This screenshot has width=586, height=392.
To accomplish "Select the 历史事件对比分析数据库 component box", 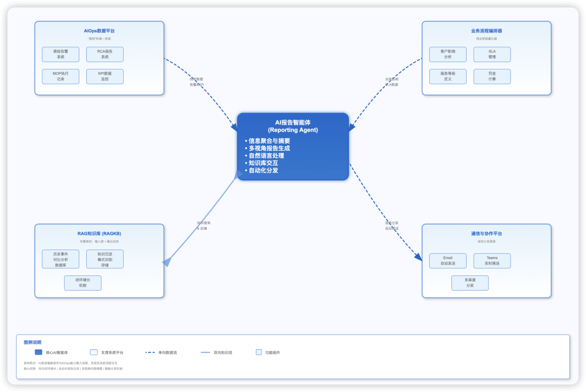I will (61, 259).
